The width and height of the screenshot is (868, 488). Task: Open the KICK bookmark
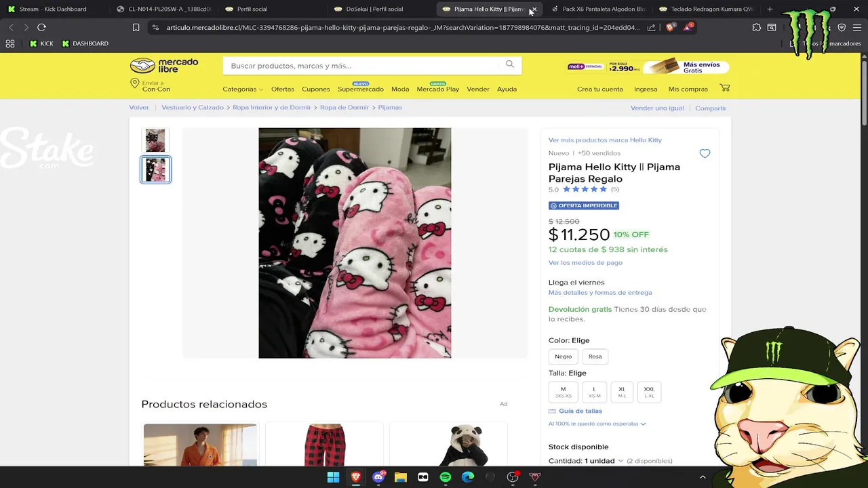[x=42, y=43]
